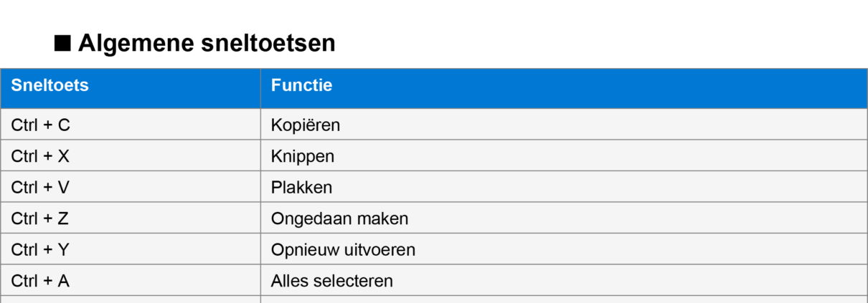Click the "Ctrl + C" shortcut cell
This screenshot has height=303, width=868.
[x=41, y=125]
